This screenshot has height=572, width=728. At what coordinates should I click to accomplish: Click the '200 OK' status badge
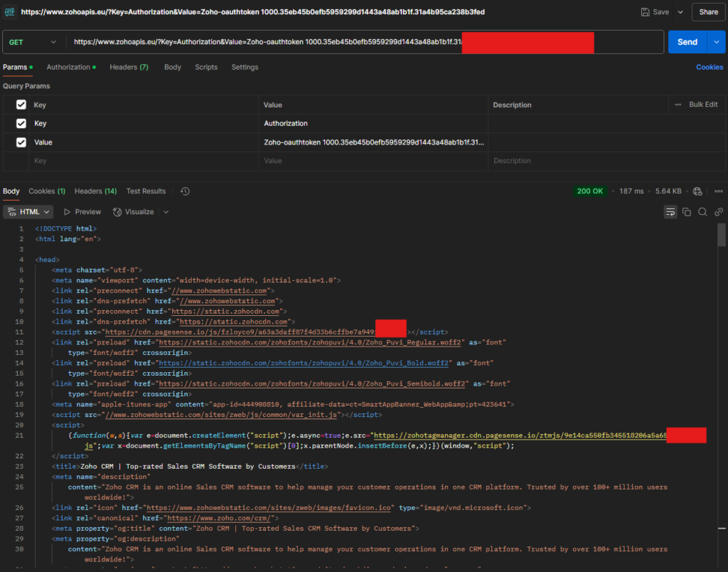pos(589,191)
